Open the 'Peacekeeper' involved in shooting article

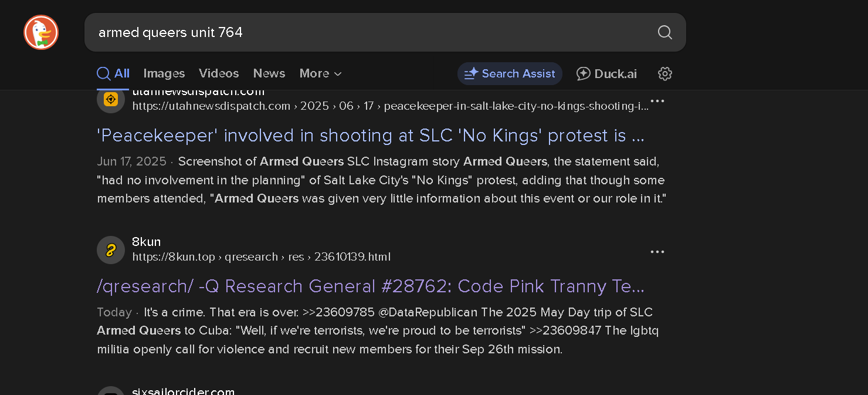coord(371,136)
